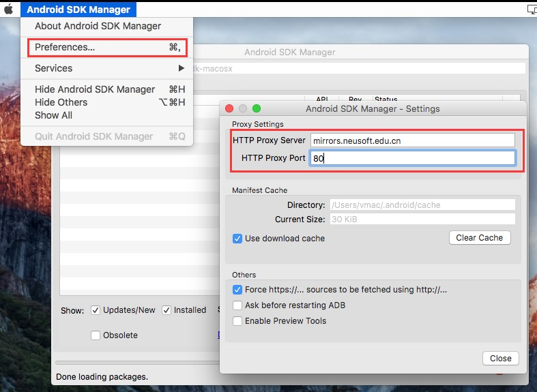The height and width of the screenshot is (392, 537).
Task: Click Quit Android SDK Manager entry
Action: (x=107, y=136)
